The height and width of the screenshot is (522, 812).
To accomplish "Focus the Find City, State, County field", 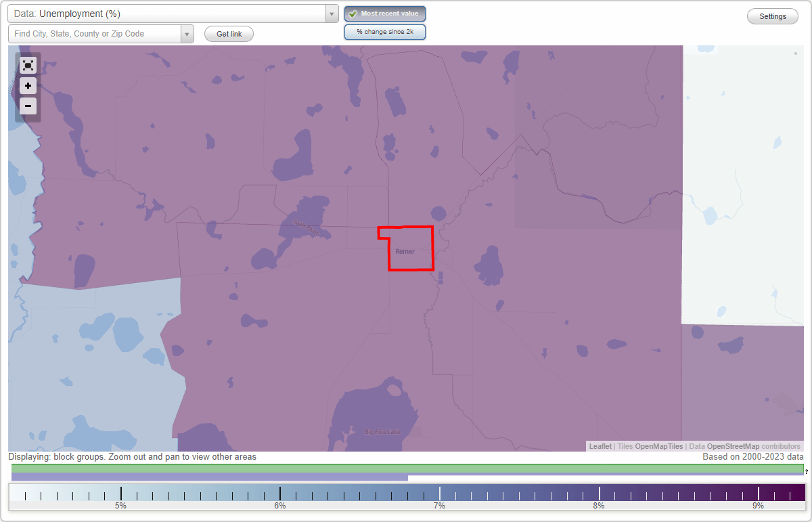I will point(95,34).
